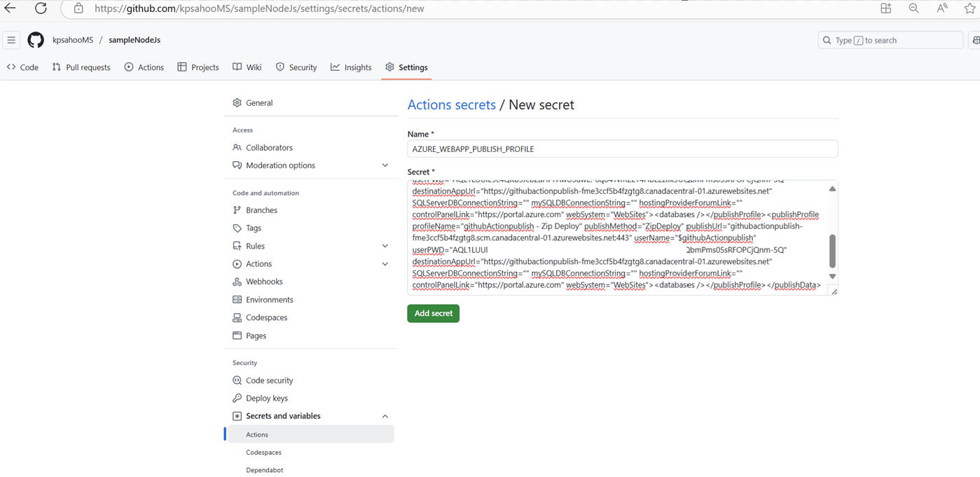Image resolution: width=980 pixels, height=477 pixels.
Task: Open the Settings tab
Action: click(406, 67)
